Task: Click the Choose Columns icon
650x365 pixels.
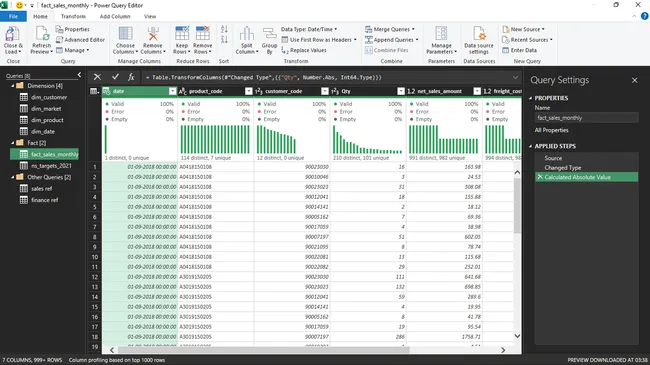Action: click(125, 34)
